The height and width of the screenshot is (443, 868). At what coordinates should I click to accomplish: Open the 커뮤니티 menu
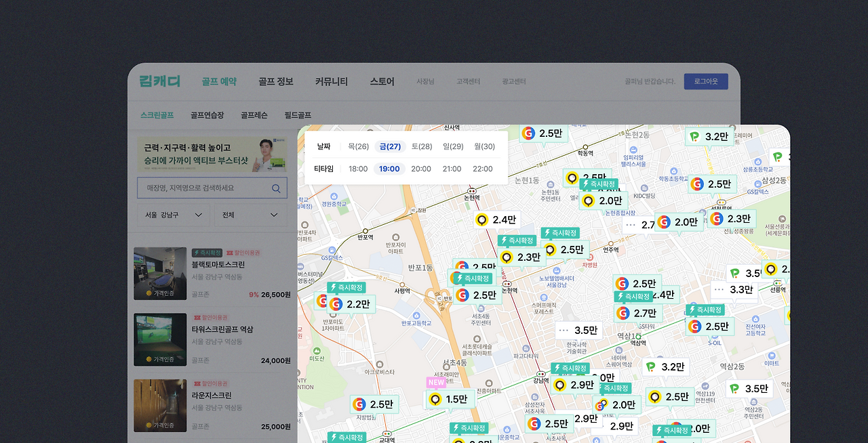[x=332, y=81]
